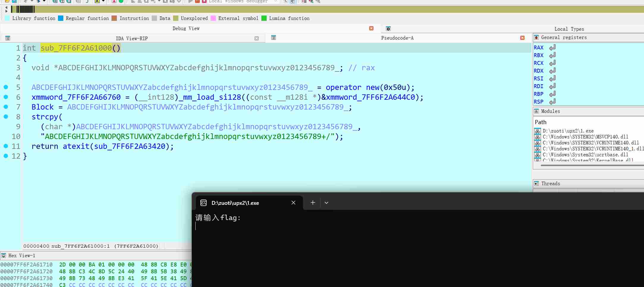Click the jump arrow next to RDX register
Image resolution: width=644 pixels, height=287 pixels.
(552, 71)
